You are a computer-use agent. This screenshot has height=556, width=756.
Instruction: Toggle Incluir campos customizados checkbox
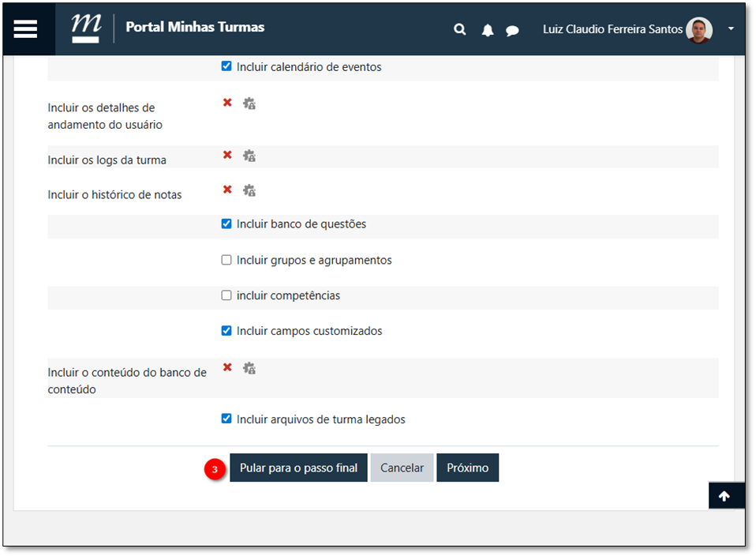(226, 331)
